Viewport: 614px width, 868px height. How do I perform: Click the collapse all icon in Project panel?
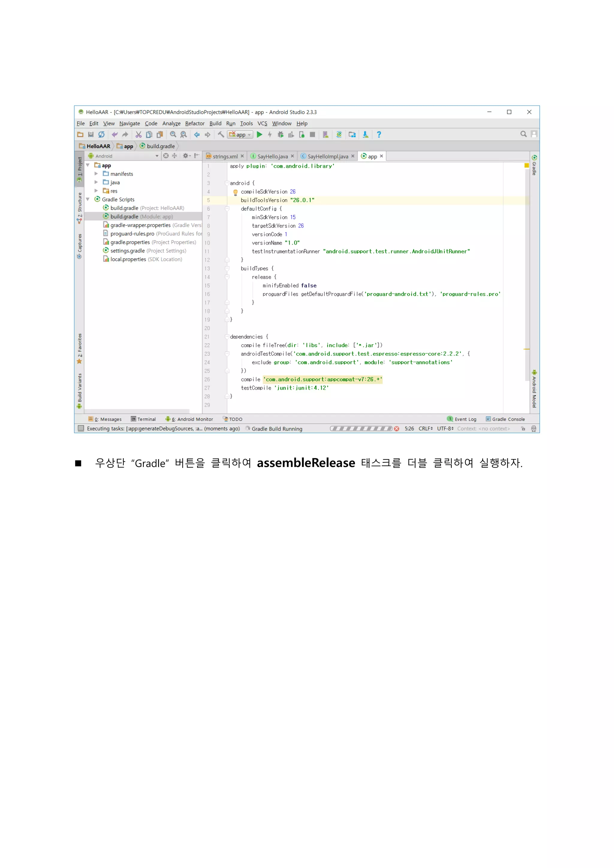click(x=174, y=156)
